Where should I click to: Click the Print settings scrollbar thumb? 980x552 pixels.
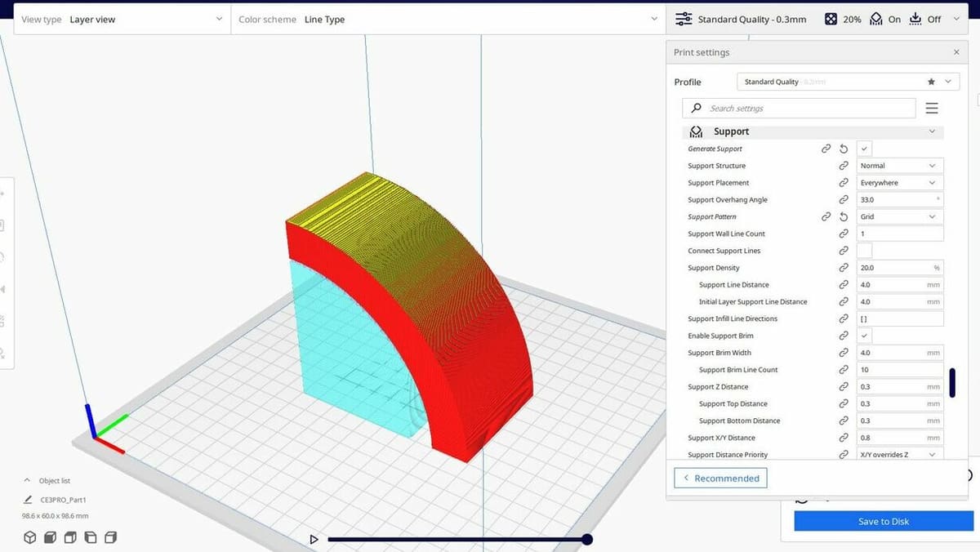tap(952, 383)
